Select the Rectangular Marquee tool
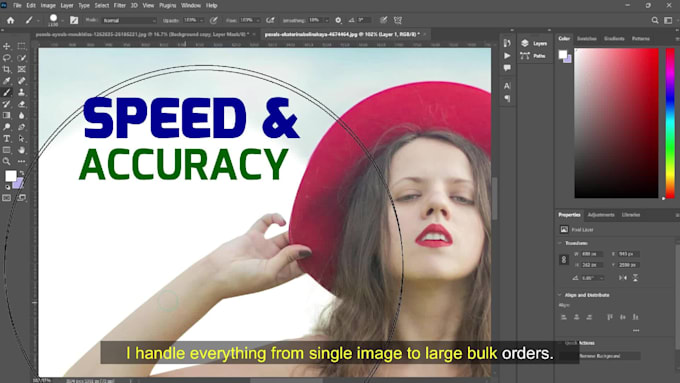Image resolution: width=680 pixels, height=383 pixels. coord(21,46)
